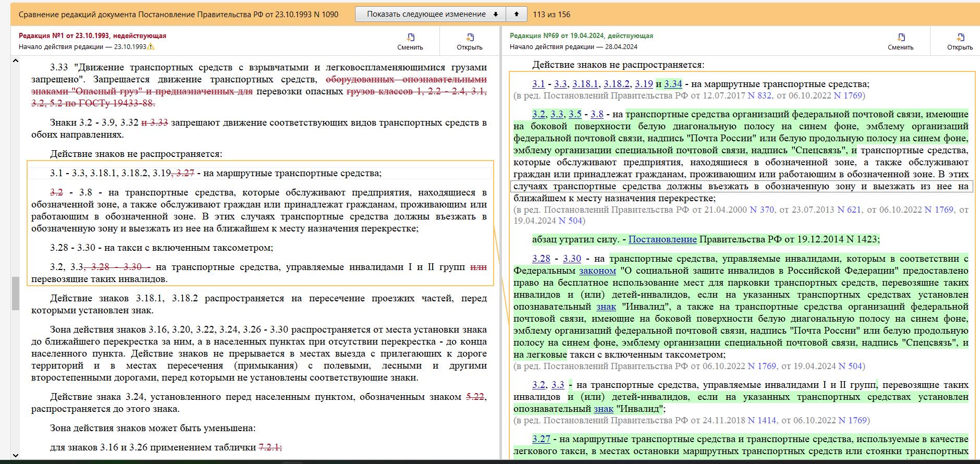Open link 3.30 in right pane
This screenshot has width=980, height=464.
coord(572,259)
